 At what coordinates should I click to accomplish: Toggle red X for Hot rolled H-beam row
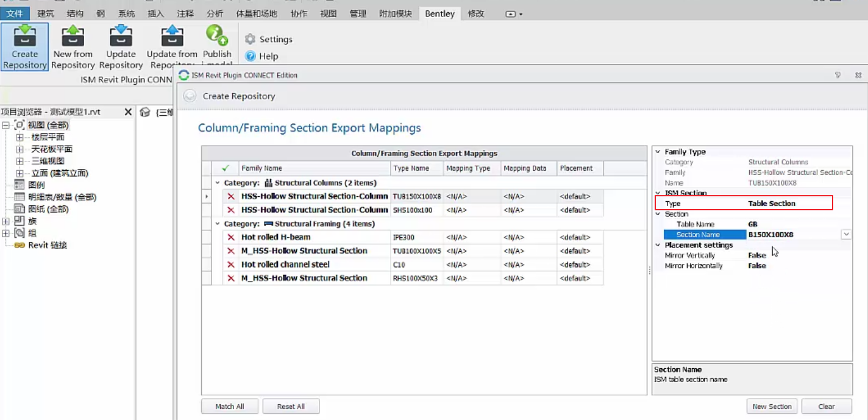(231, 237)
